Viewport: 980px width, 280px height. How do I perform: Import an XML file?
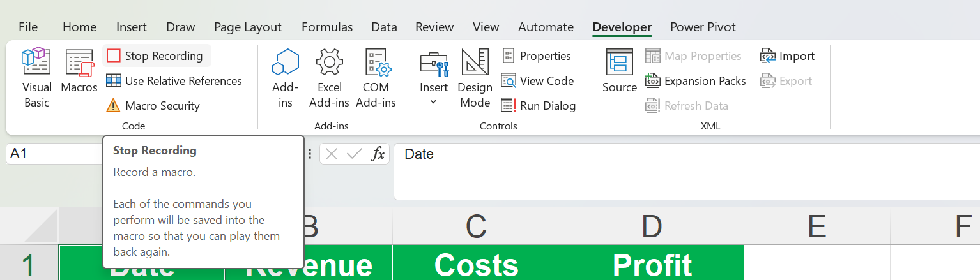point(787,56)
